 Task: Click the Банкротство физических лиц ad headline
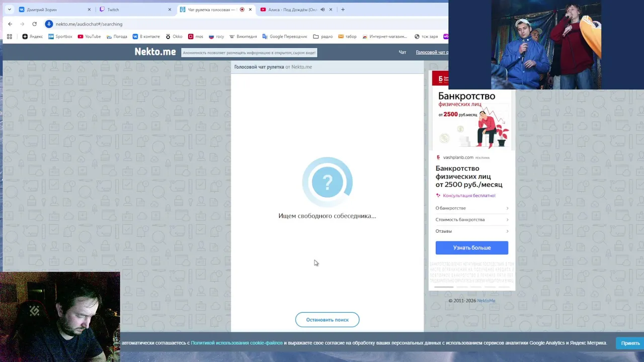[x=469, y=176]
